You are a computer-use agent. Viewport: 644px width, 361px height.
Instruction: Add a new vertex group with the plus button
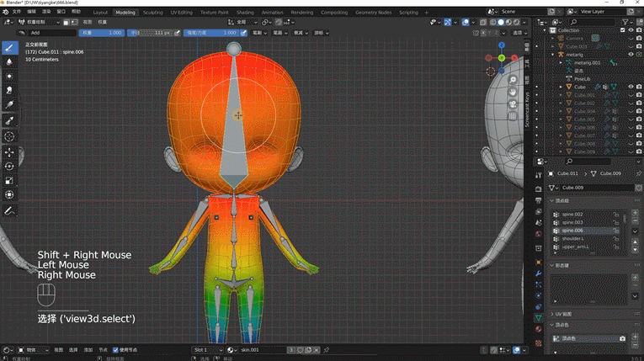click(x=636, y=214)
